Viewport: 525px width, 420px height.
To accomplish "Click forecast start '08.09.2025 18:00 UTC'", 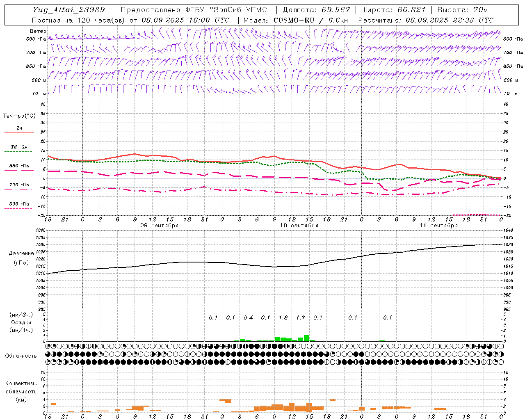I will (x=185, y=20).
